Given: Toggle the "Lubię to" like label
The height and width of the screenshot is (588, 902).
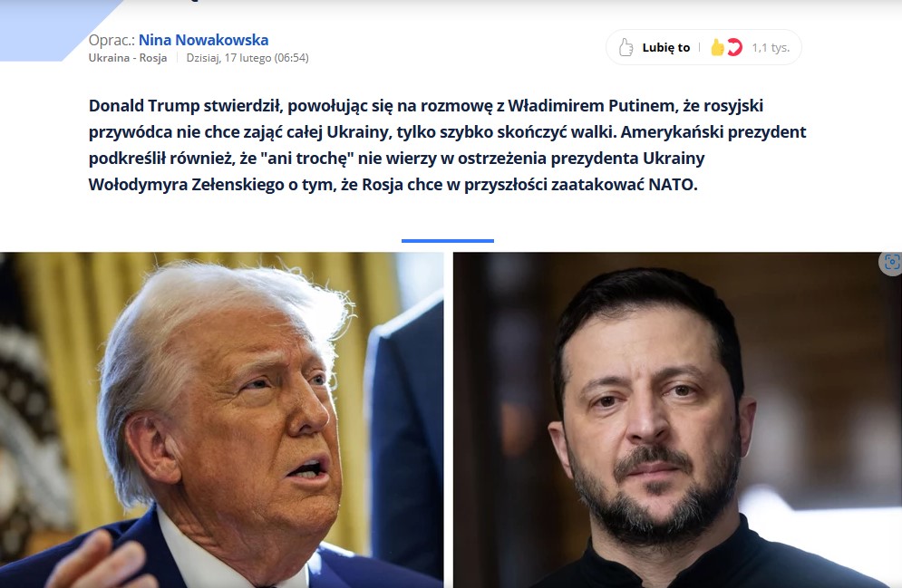Looking at the screenshot, I should [x=666, y=48].
